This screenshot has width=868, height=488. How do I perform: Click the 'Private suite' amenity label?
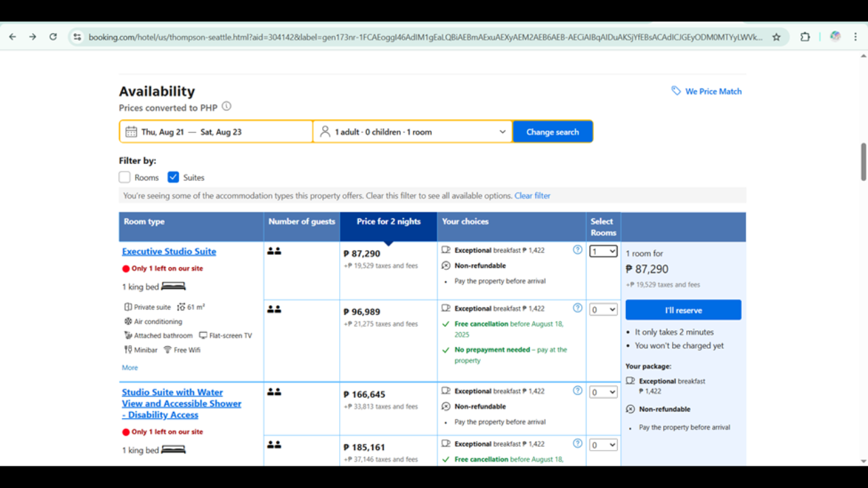[153, 307]
